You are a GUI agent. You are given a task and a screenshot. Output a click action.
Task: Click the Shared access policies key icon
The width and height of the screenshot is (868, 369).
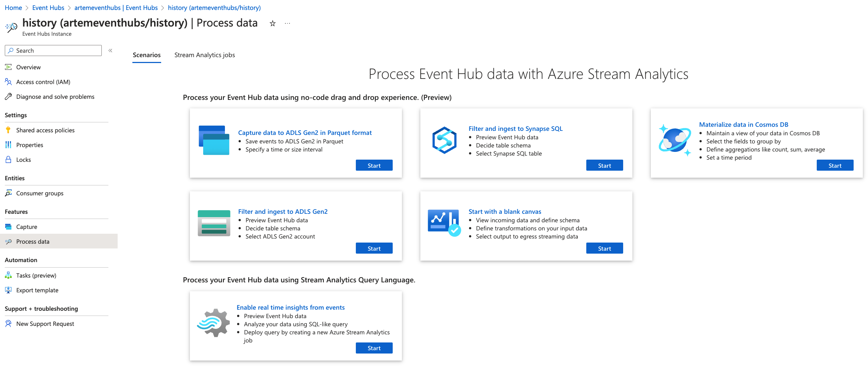[x=8, y=130]
